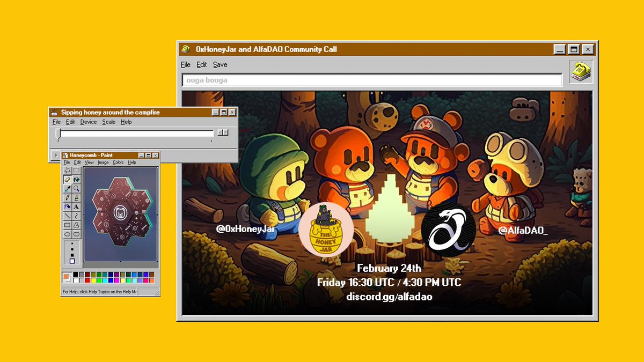Screen dimensions: 644x362
Task: Click the Paint window resize grip corner
Action: [x=157, y=293]
